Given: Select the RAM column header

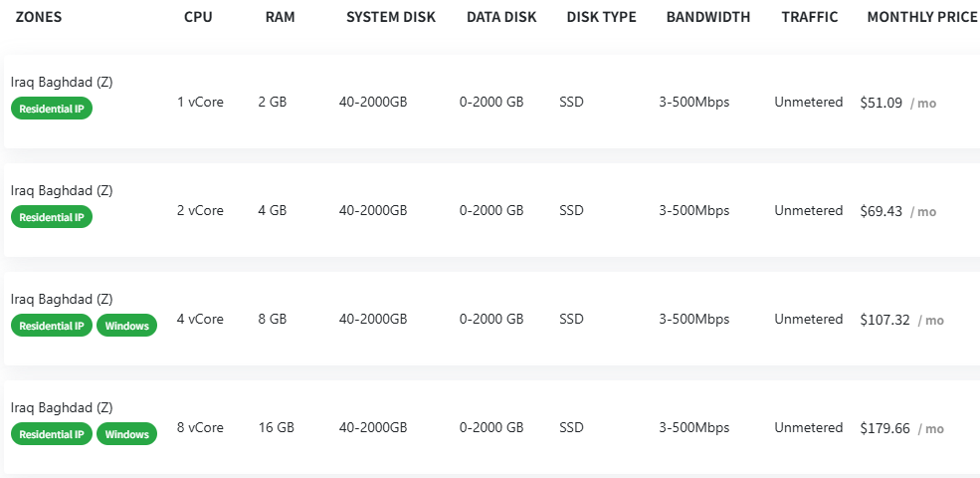Looking at the screenshot, I should point(280,17).
